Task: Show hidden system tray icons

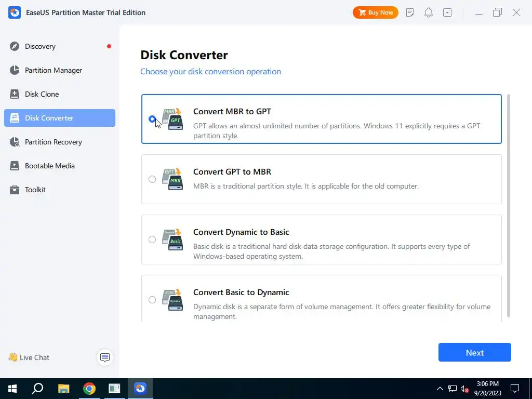Action: pyautogui.click(x=440, y=389)
